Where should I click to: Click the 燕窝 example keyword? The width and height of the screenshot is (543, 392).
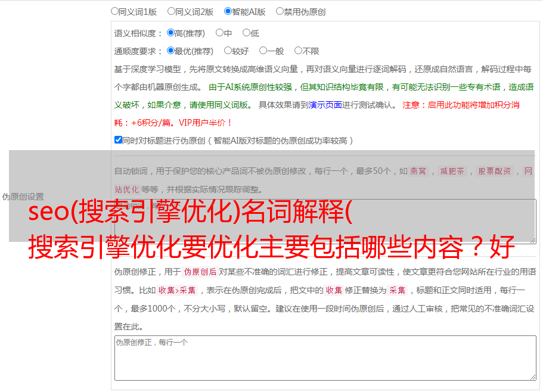click(418, 171)
